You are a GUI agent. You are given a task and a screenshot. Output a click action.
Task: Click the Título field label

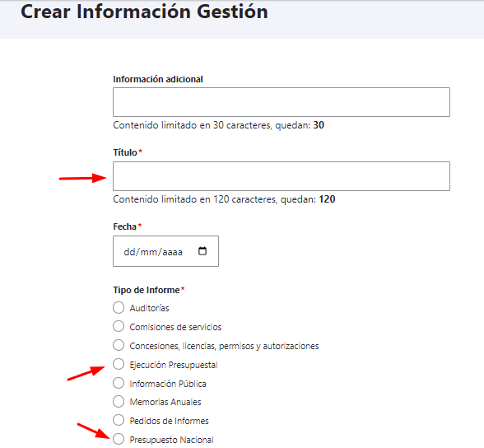point(125,152)
